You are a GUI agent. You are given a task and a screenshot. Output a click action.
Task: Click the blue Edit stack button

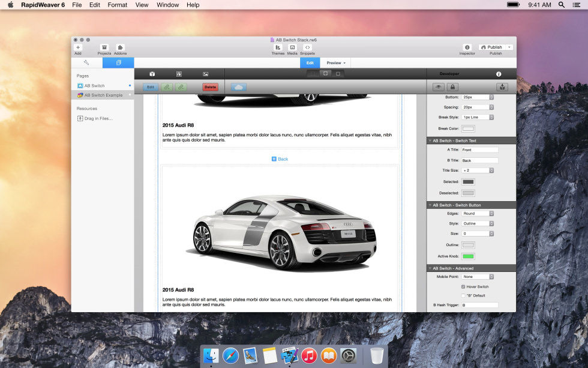coord(151,87)
